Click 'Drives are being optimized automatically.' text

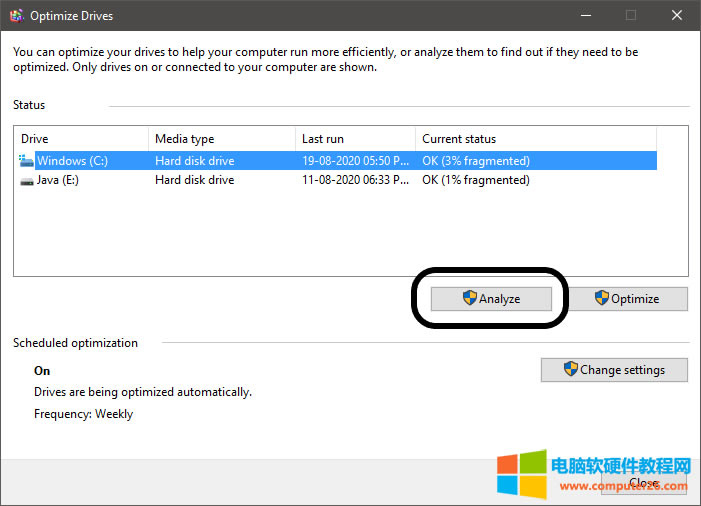pyautogui.click(x=143, y=392)
